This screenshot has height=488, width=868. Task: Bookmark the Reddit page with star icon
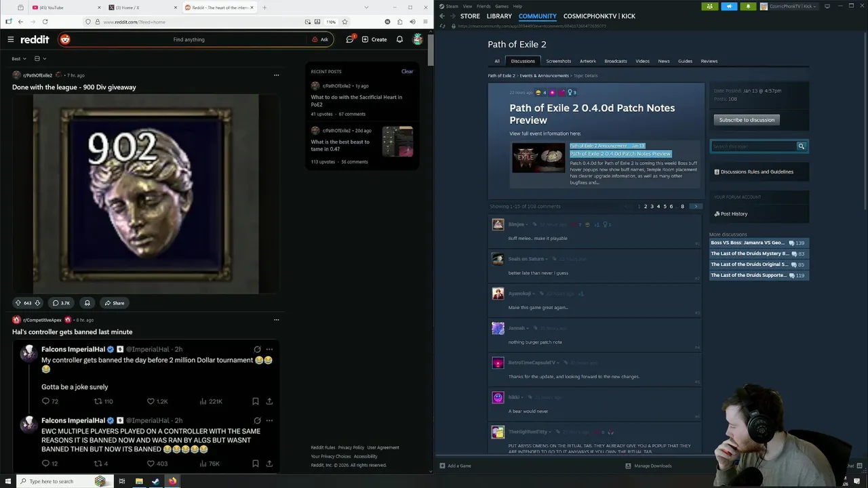(344, 22)
